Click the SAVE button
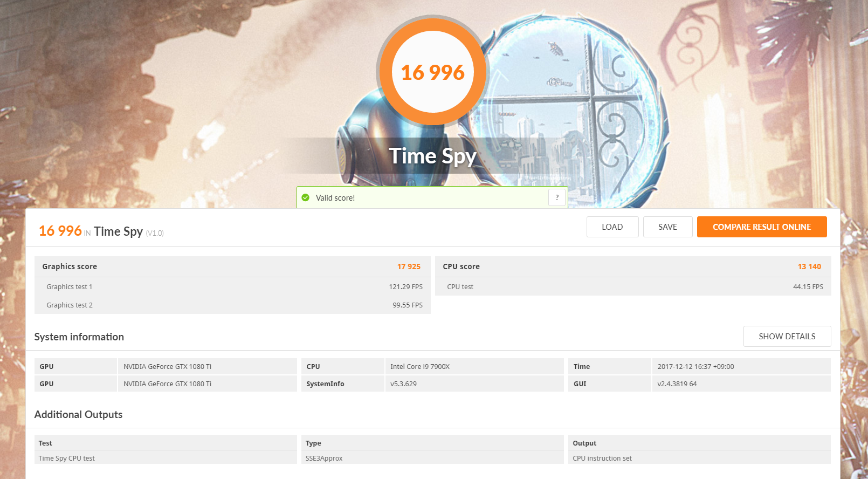 [667, 227]
